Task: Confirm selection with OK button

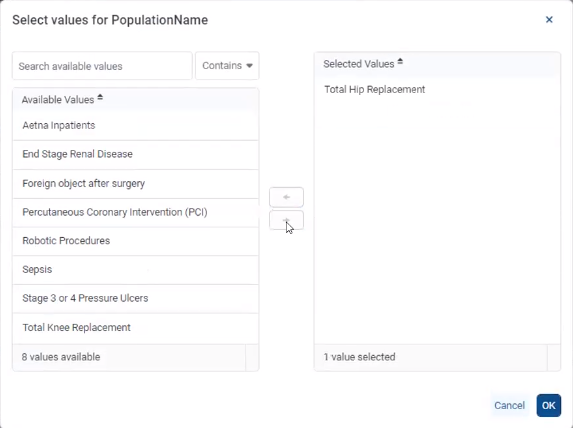Action: [x=549, y=405]
